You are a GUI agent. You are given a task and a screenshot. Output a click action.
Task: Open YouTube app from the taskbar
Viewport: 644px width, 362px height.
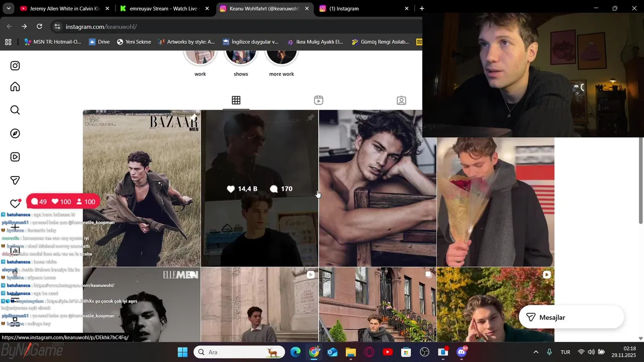(x=387, y=352)
